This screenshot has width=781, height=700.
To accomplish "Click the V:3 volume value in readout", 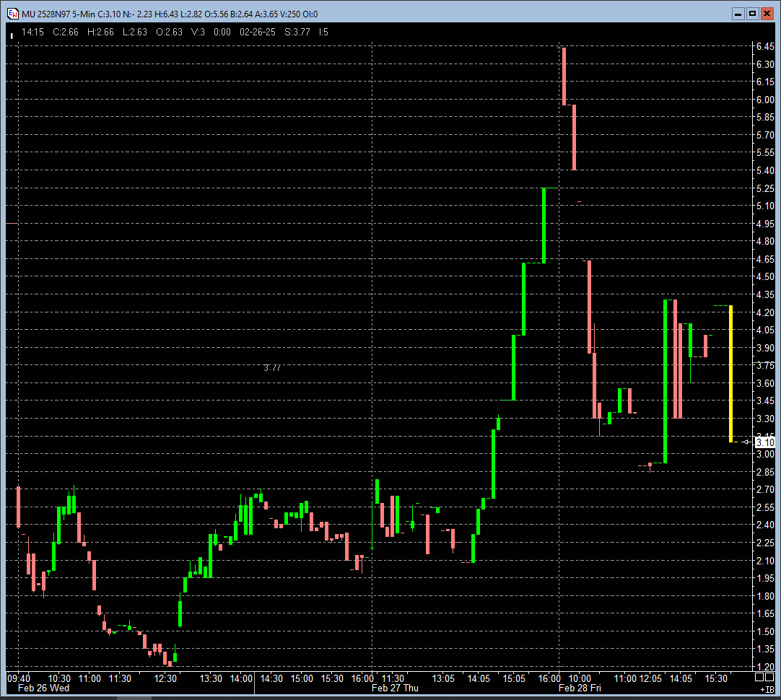I will coord(198,32).
